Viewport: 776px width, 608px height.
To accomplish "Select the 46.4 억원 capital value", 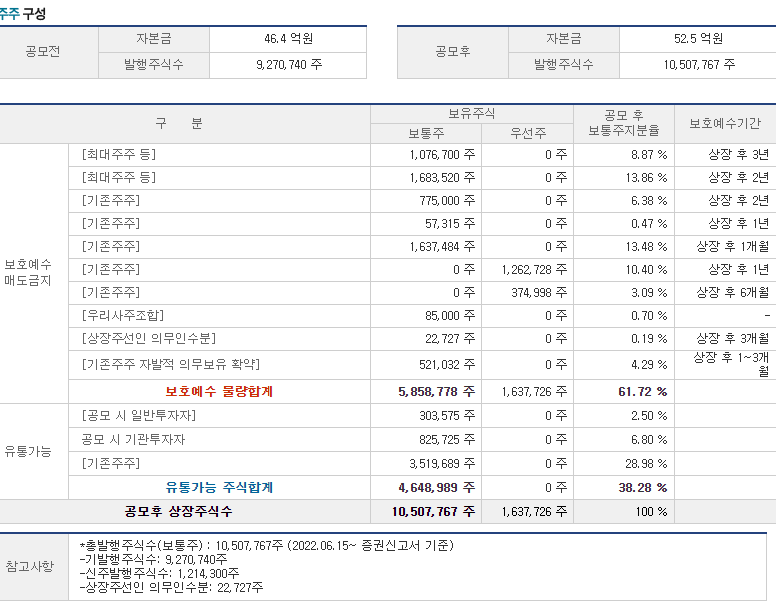I will (288, 39).
